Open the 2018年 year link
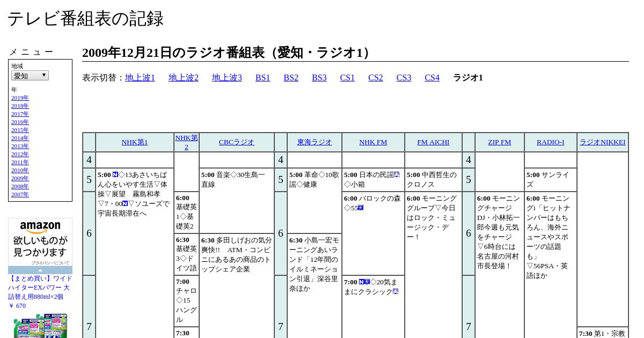 point(20,106)
